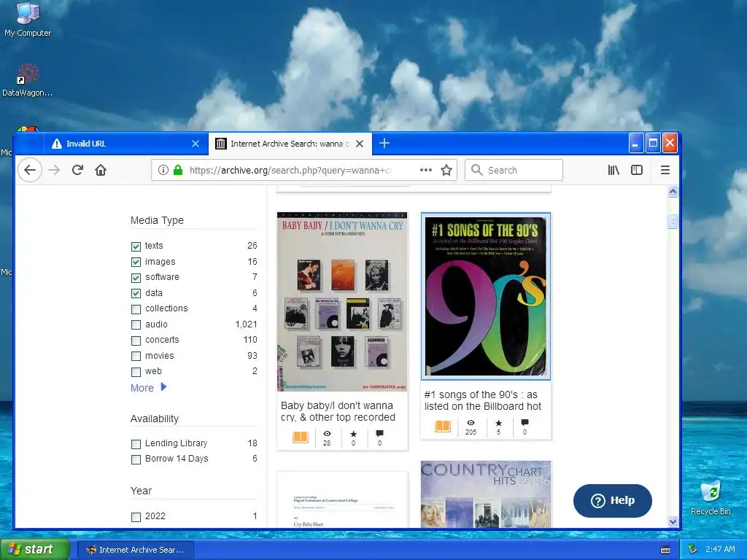This screenshot has width=747, height=560.
Task: Open Baby baby/I don't wanna cry title
Action: [x=338, y=411]
